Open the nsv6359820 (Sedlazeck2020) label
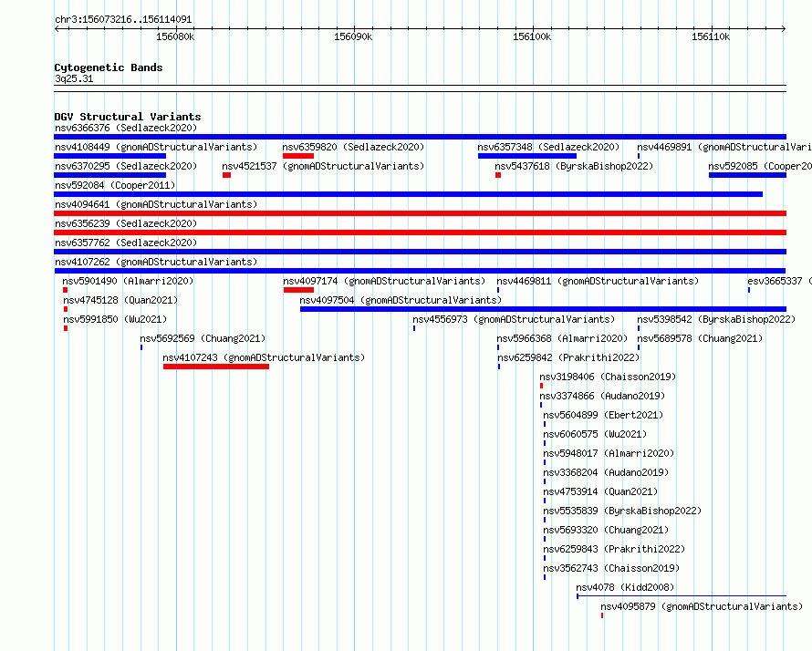 353,147
